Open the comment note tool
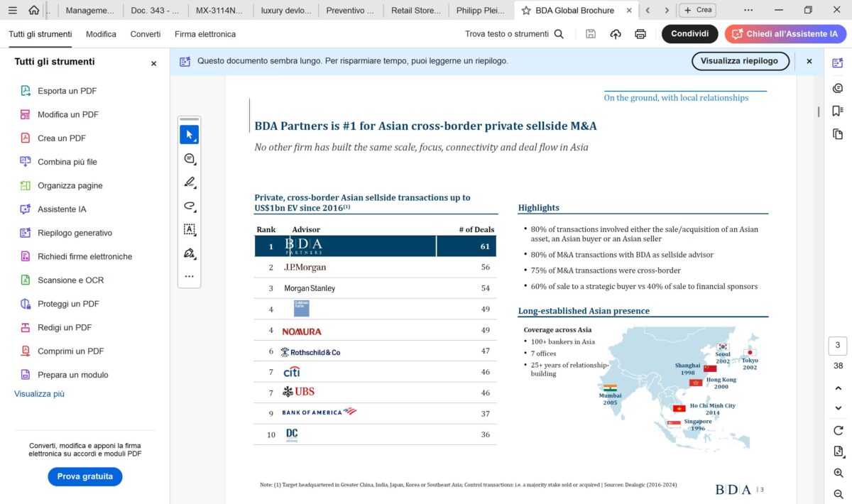The image size is (852, 504). coord(189,159)
